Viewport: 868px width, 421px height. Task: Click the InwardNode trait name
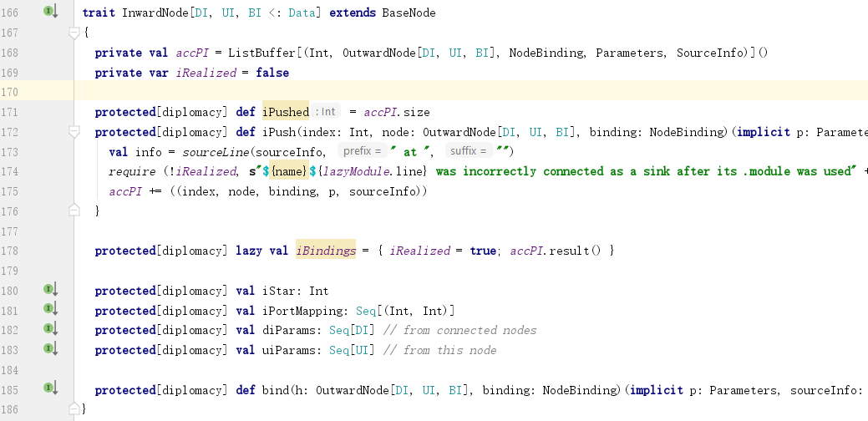(x=155, y=13)
